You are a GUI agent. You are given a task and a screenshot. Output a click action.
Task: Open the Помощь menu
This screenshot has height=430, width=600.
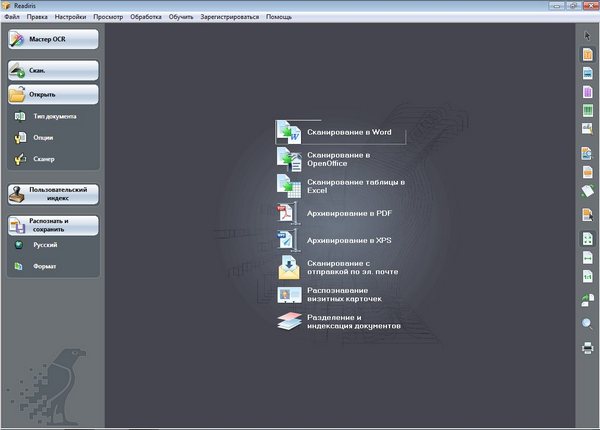pos(280,18)
